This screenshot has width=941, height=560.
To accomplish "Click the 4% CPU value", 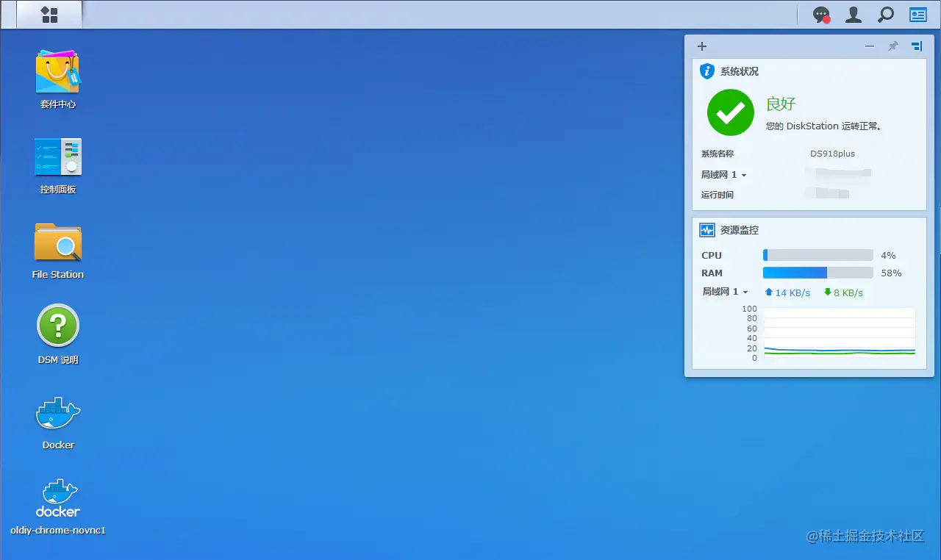I will click(x=888, y=255).
